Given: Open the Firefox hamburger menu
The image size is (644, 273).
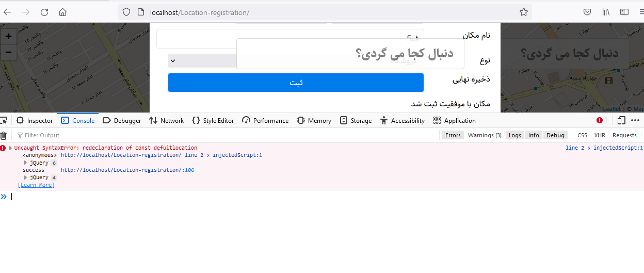Looking at the screenshot, I should [641, 12].
